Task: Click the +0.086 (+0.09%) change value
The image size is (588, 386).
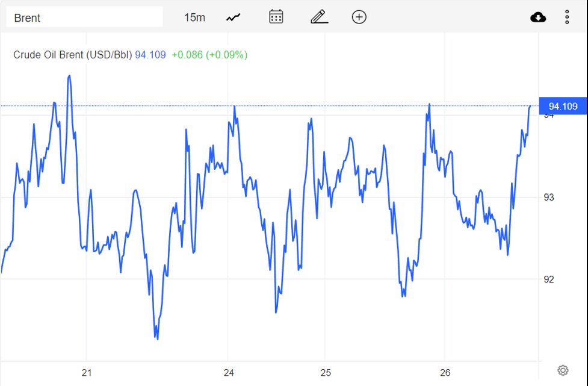Action: click(x=209, y=55)
